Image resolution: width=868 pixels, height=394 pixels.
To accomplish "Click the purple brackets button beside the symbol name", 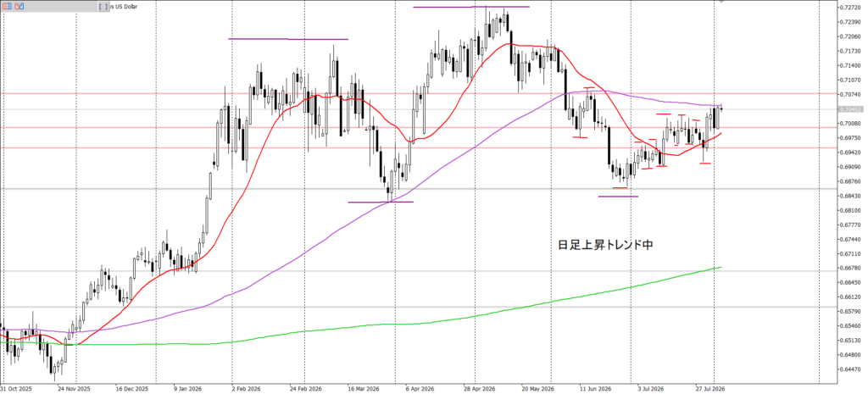I will (x=103, y=7).
